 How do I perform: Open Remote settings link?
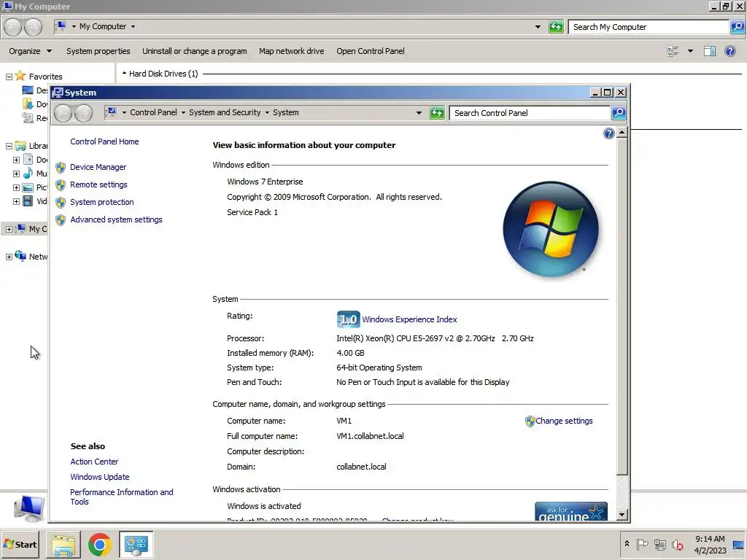pos(98,184)
